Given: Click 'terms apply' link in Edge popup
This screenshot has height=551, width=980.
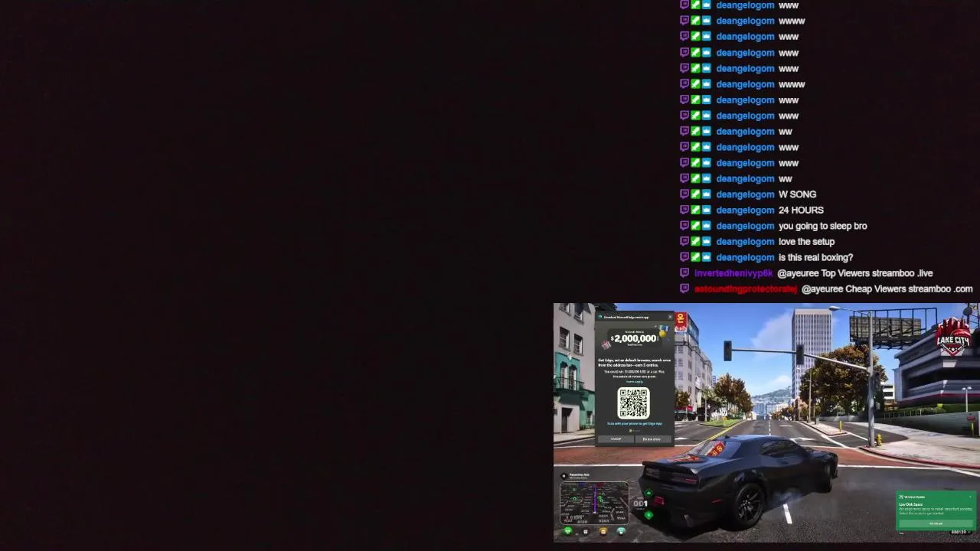Looking at the screenshot, I should click(x=635, y=382).
